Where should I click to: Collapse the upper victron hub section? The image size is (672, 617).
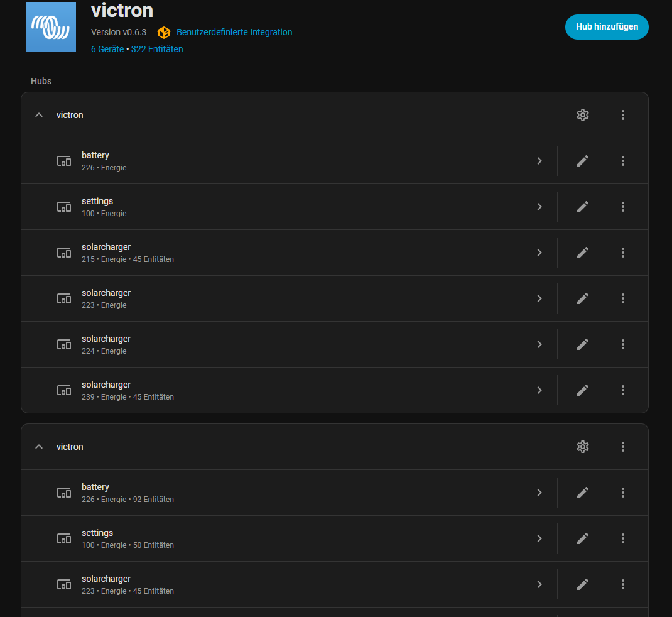(39, 115)
